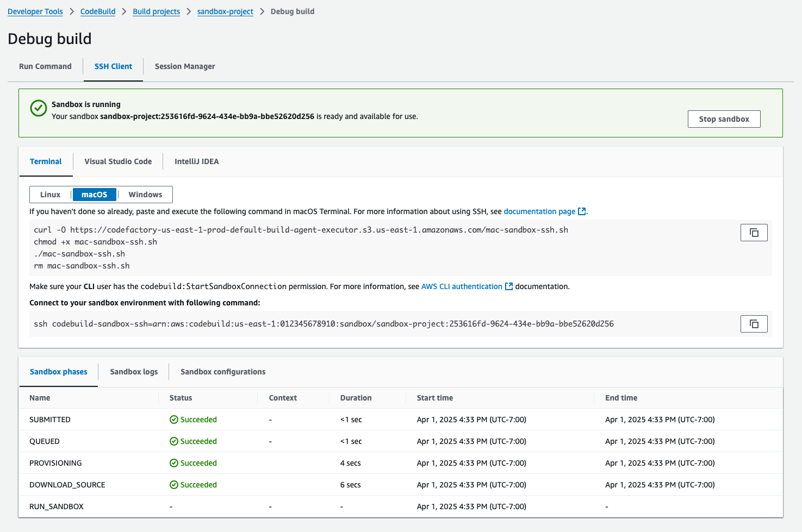
Task: Switch the OS selector to Windows
Action: (x=145, y=194)
